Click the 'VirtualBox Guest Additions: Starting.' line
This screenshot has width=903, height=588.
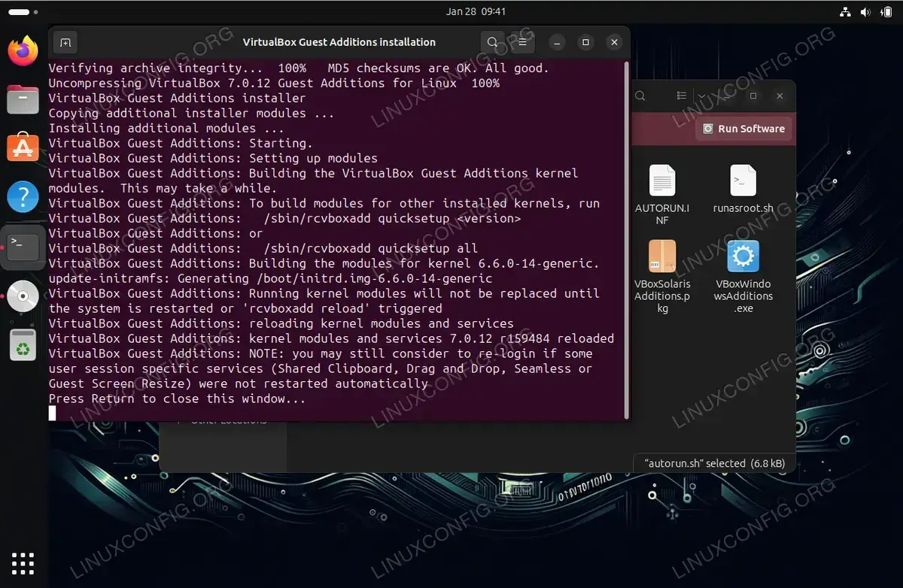(181, 143)
